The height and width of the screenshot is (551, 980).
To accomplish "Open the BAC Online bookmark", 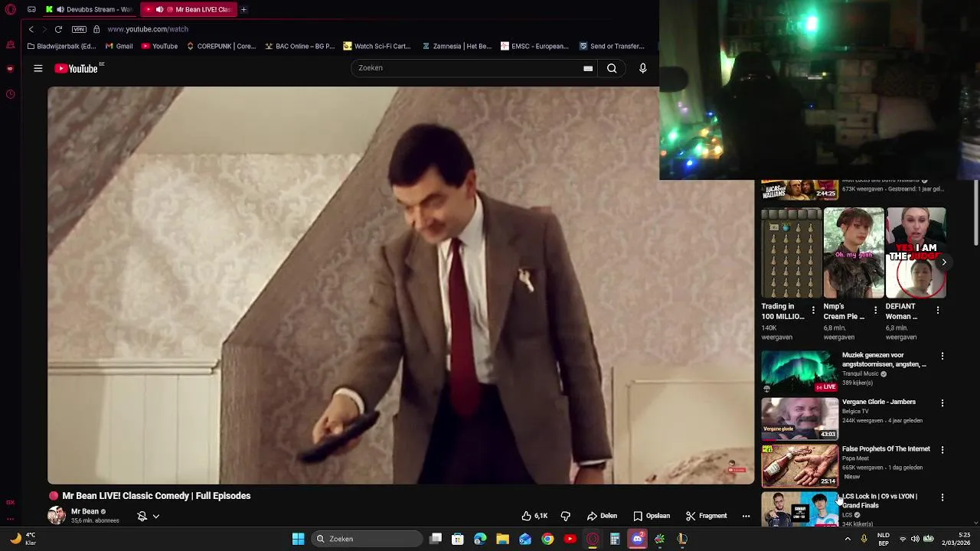I will (x=299, y=46).
